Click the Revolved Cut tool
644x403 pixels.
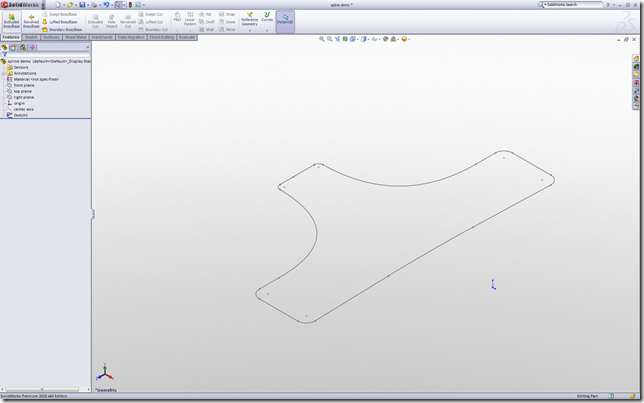(128, 21)
